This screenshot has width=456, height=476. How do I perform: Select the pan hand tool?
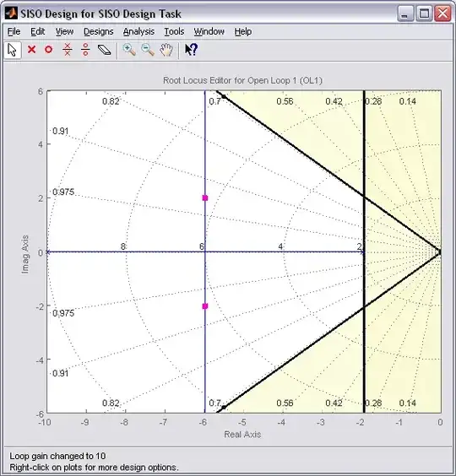(166, 50)
